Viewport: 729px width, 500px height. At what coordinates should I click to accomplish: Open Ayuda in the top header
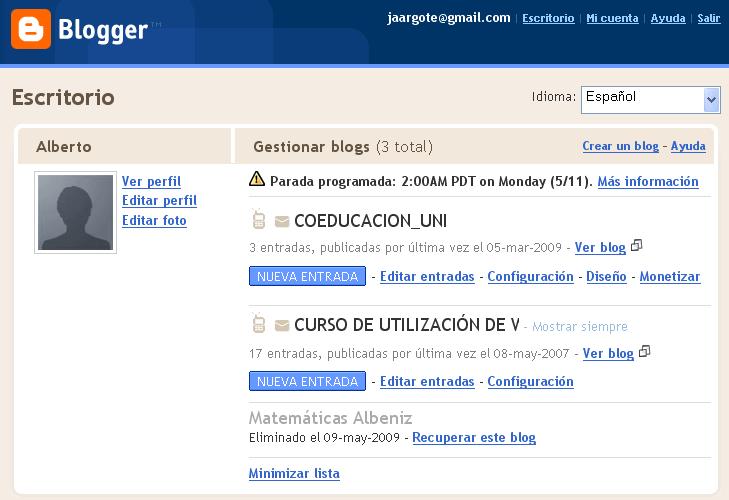[668, 18]
